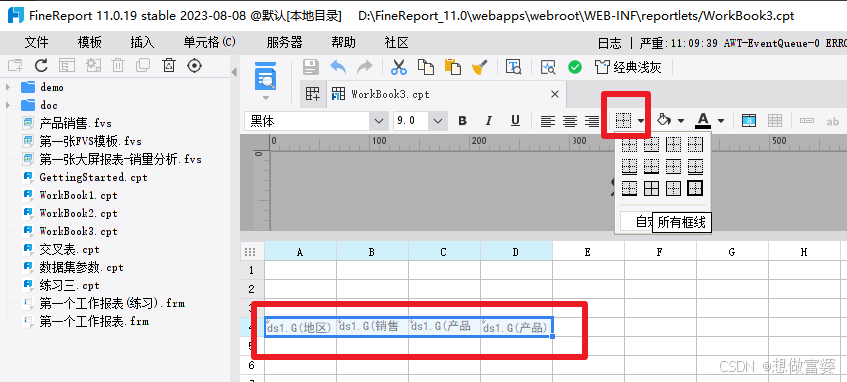Screen dimensions: 847x382
Task: Click the chart magnifier toolbar icon
Action: [548, 67]
